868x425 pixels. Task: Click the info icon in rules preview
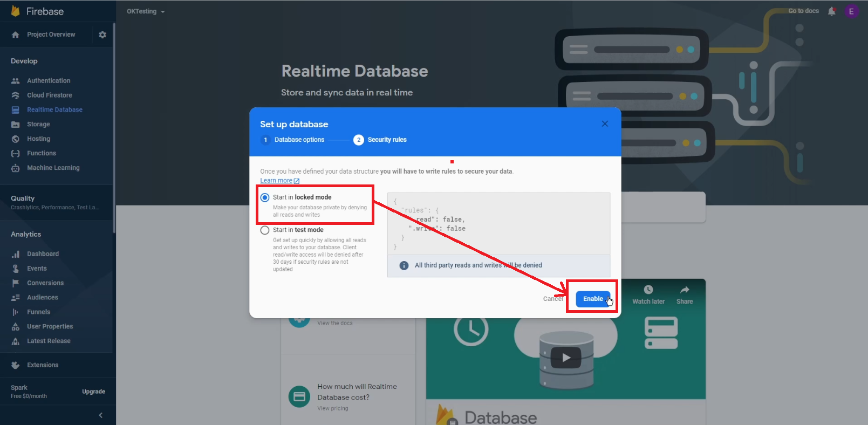(404, 265)
